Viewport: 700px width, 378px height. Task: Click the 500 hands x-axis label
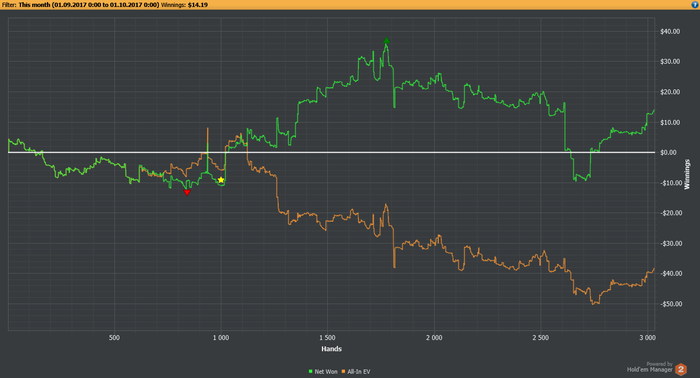pos(114,338)
